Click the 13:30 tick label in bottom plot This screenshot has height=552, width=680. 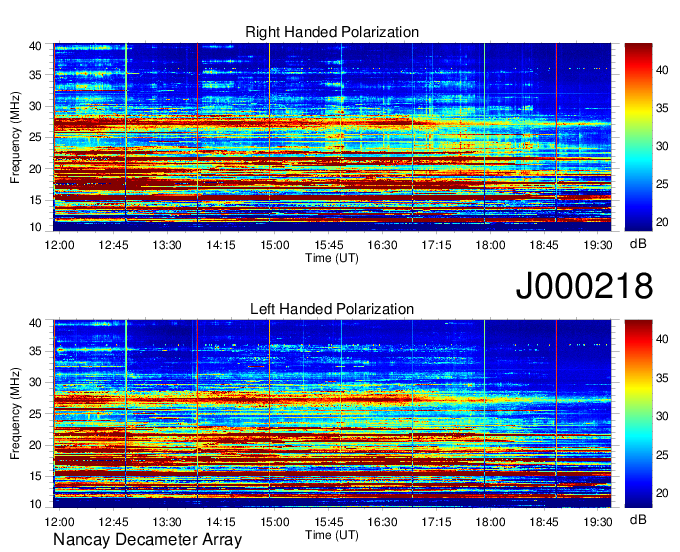[167, 522]
